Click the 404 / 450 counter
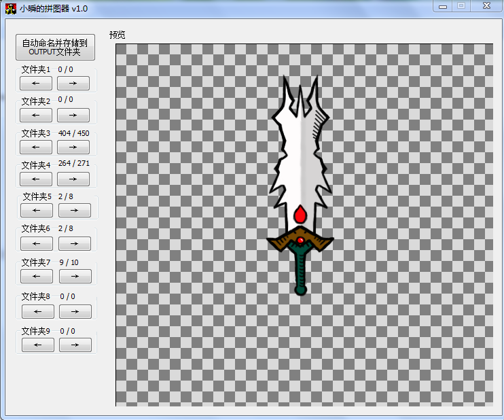This screenshot has height=420, width=504. (x=74, y=133)
